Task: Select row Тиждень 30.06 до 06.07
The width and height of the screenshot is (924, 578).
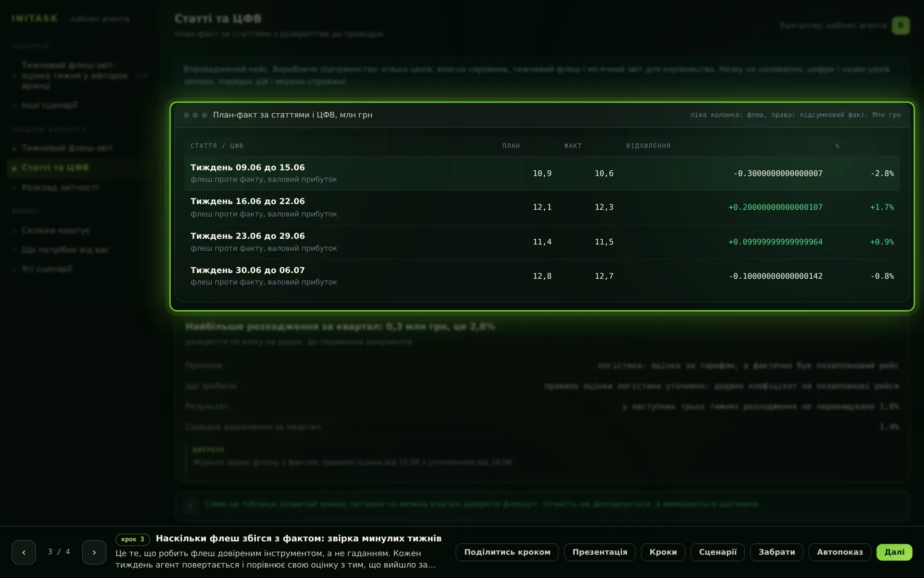Action: tap(542, 276)
